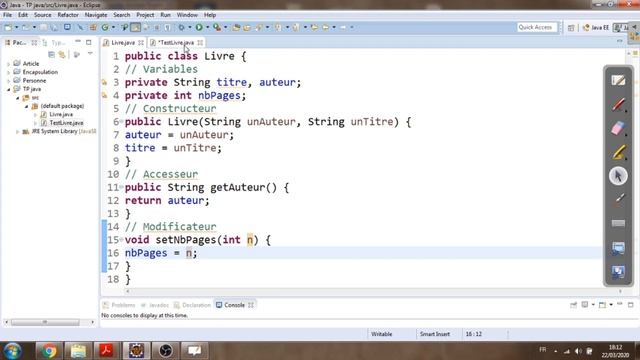Screen dimensions: 640x360
Task: Open the Window menu
Action: pos(187,15)
